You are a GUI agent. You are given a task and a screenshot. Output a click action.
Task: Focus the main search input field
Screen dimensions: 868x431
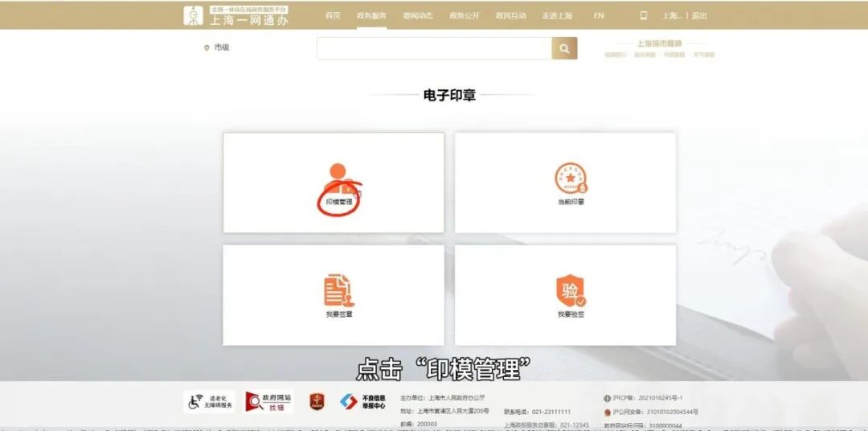pos(434,48)
